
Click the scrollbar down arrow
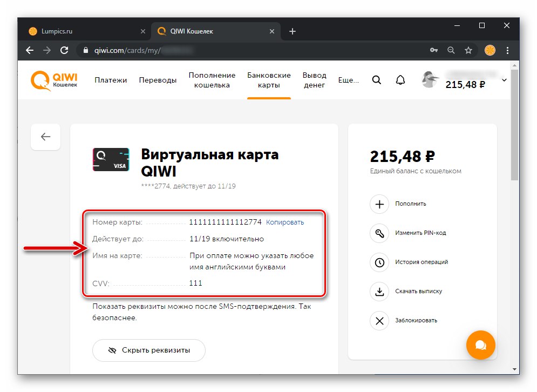click(x=514, y=369)
